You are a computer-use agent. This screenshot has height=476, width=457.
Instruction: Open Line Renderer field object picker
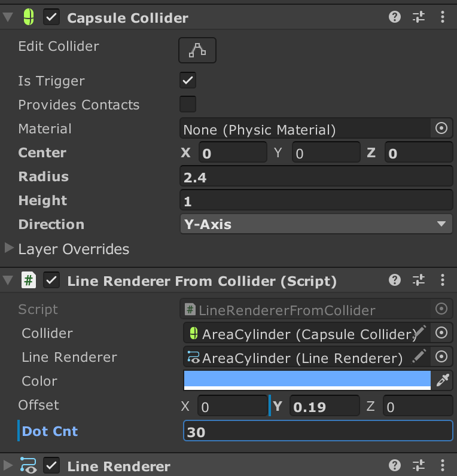pos(441,356)
